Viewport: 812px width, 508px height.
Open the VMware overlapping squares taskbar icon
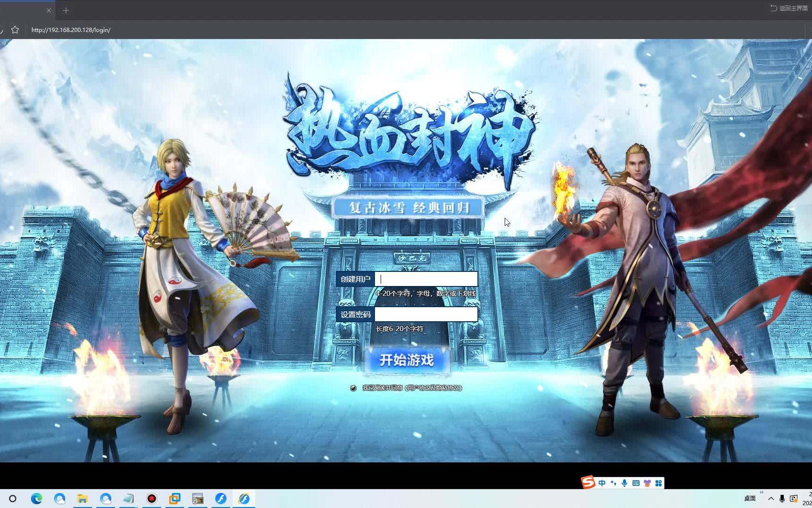pyautogui.click(x=175, y=499)
